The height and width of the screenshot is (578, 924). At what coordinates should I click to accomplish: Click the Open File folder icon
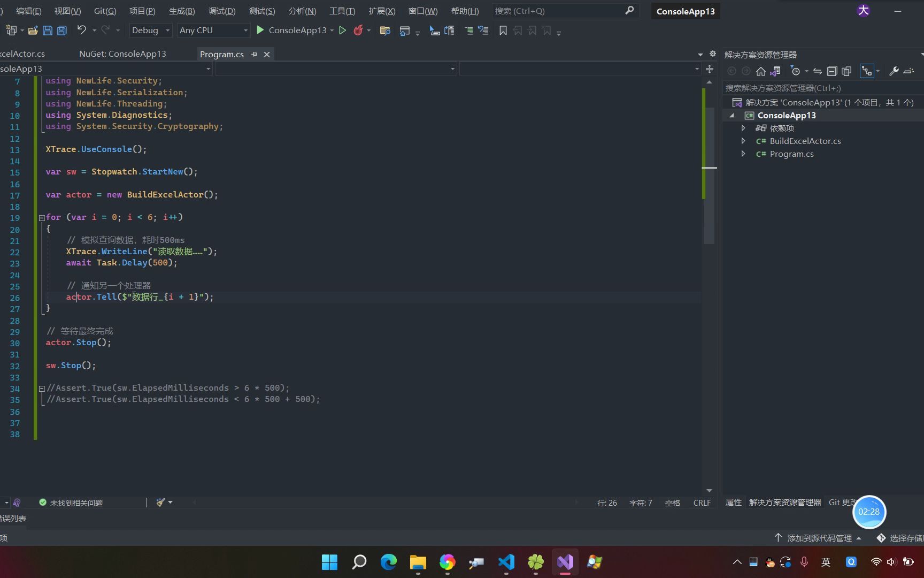(33, 31)
